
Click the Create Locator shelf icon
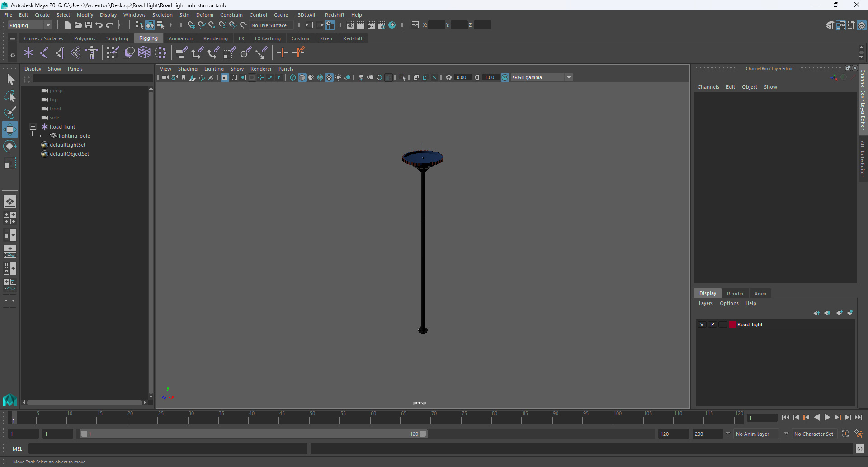pos(28,53)
